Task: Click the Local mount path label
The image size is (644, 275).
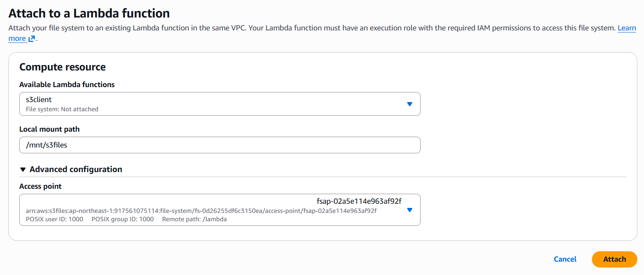Action: point(49,129)
